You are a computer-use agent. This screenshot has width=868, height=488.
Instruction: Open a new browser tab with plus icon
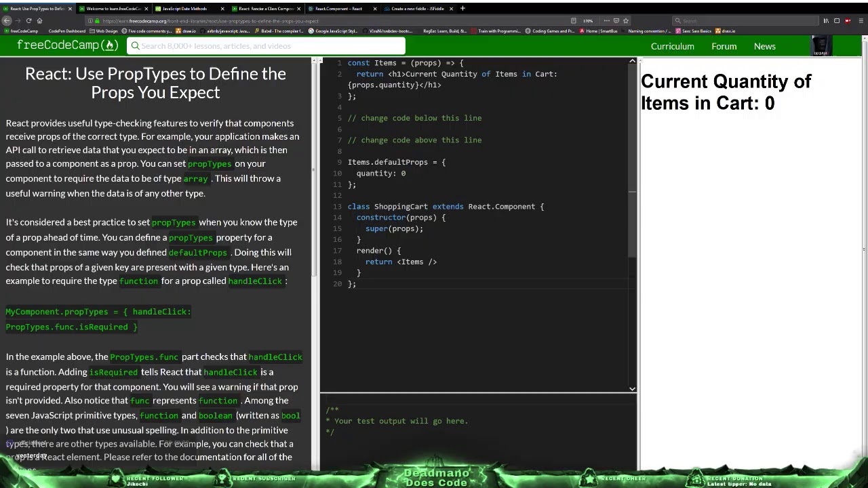click(x=462, y=8)
